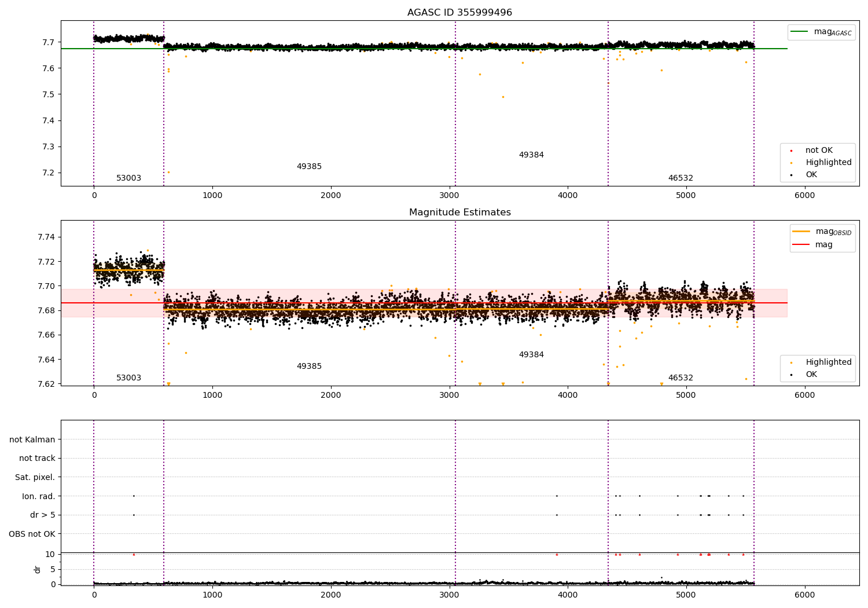The image size is (868, 608).
Task: Click the 'not Kalman' row label
Action: coord(32,440)
